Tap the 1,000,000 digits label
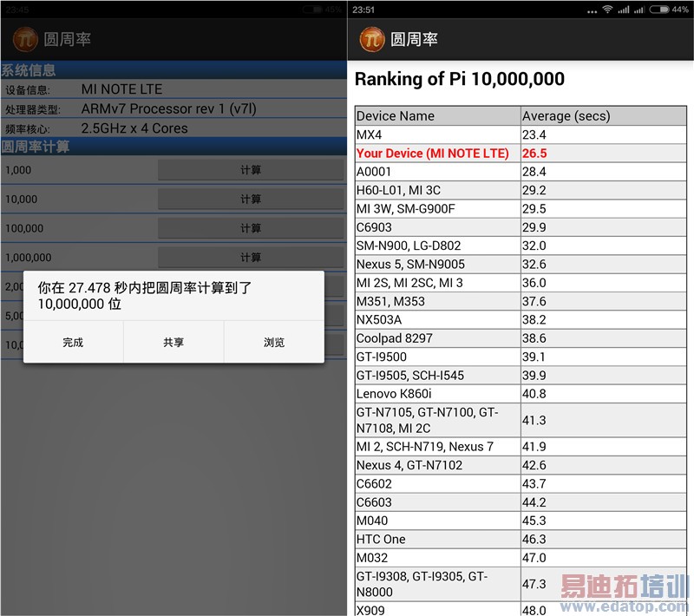This screenshot has height=616, width=694. click(29, 258)
